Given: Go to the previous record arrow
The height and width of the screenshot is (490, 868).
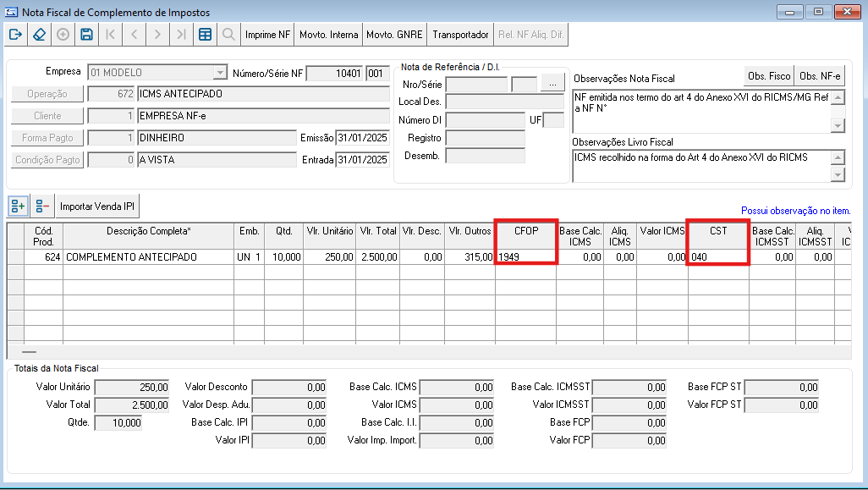Looking at the screenshot, I should (x=134, y=35).
